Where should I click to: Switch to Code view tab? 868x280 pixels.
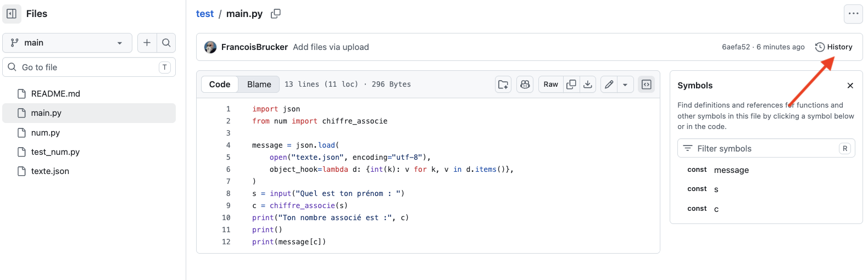220,84
